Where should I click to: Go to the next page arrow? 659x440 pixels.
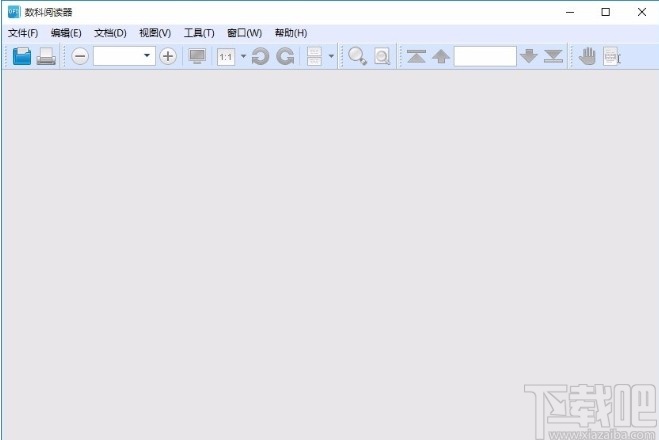[529, 56]
